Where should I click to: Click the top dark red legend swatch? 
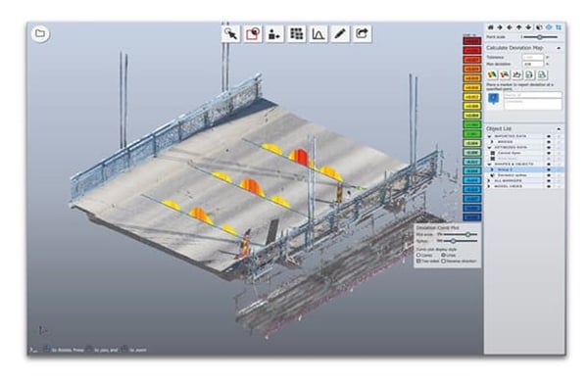coord(471,41)
